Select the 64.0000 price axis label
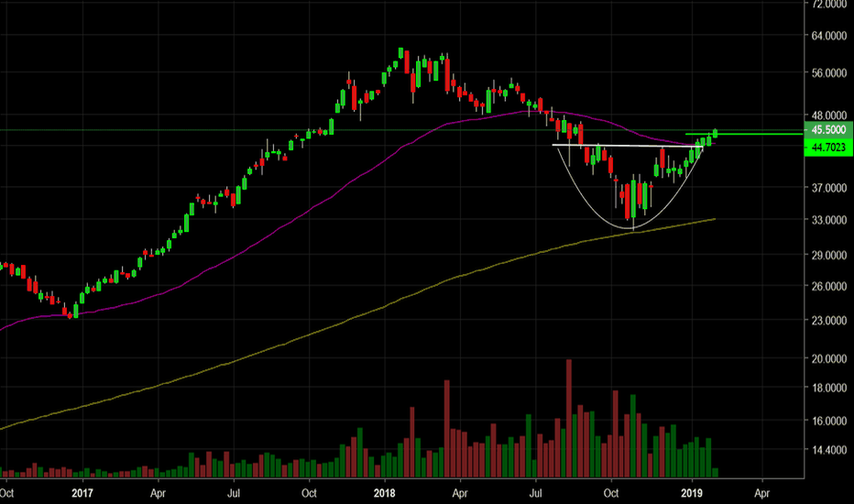 (x=829, y=36)
